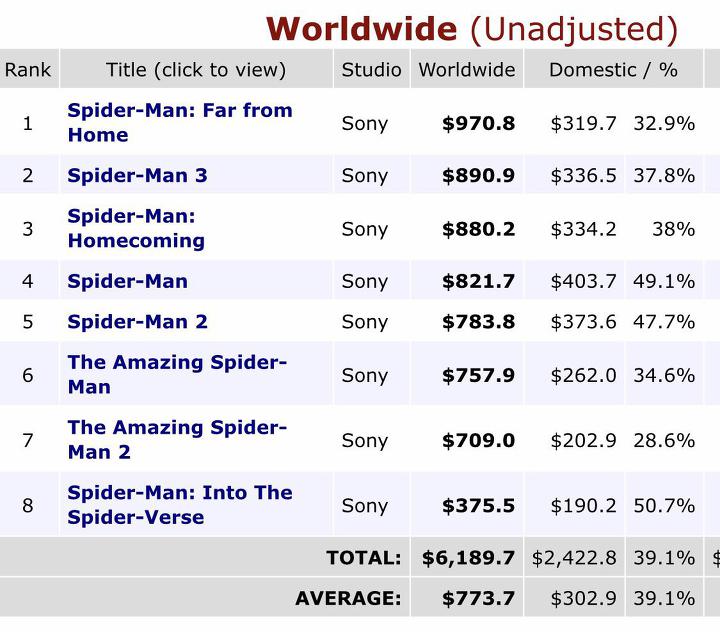Open The Amazing Spider-Man 2 link

[x=176, y=439]
